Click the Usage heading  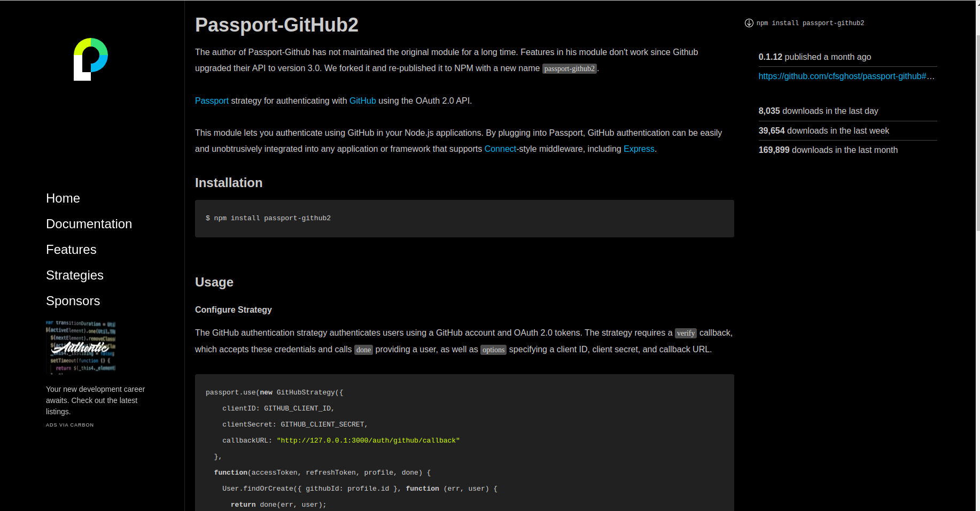214,282
